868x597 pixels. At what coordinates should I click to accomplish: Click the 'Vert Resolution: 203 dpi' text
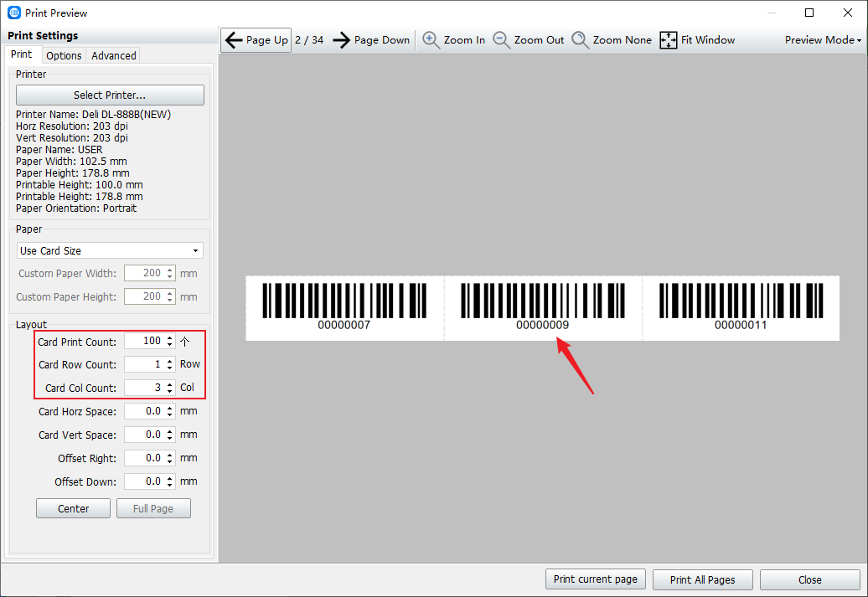pos(72,138)
